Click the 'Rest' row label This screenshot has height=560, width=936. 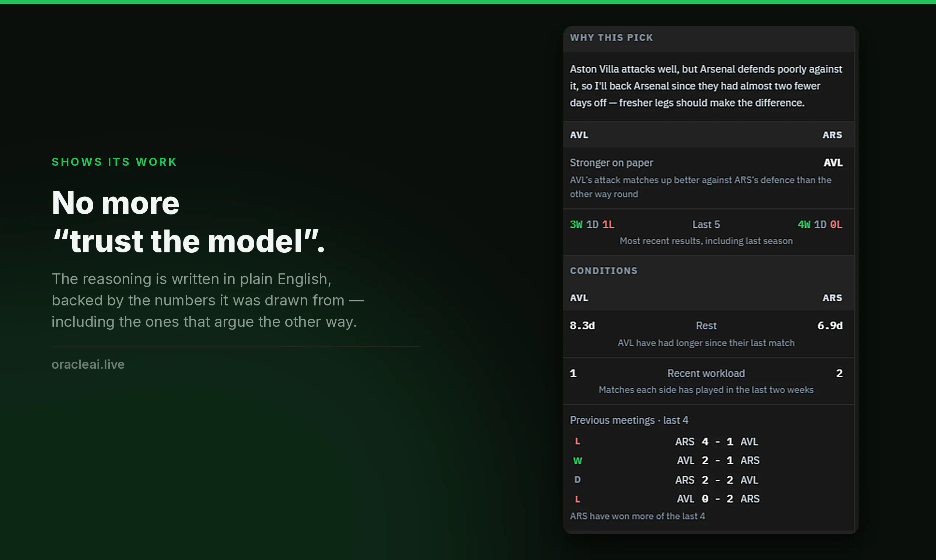click(706, 325)
